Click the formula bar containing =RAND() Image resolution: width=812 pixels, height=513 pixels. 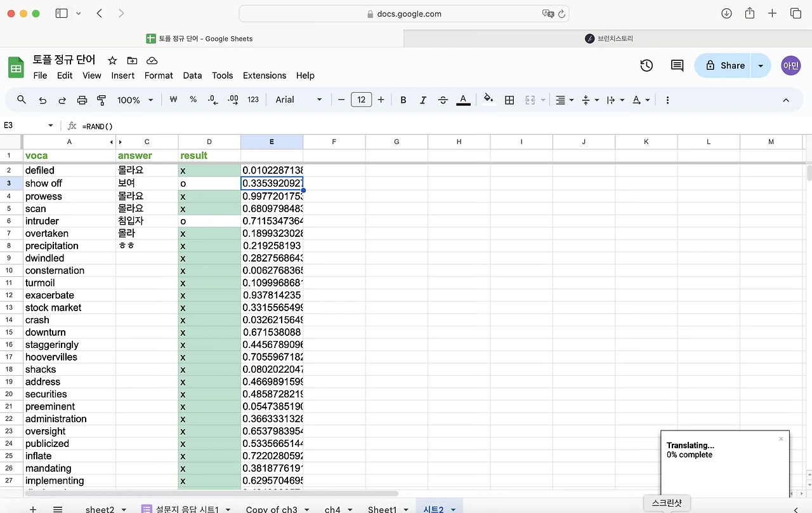444,126
